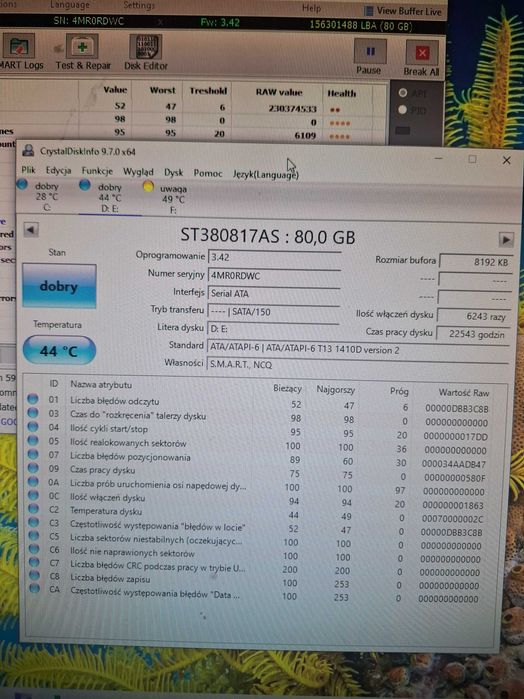
Task: Click status dot for attribute C5
Action: (33, 535)
